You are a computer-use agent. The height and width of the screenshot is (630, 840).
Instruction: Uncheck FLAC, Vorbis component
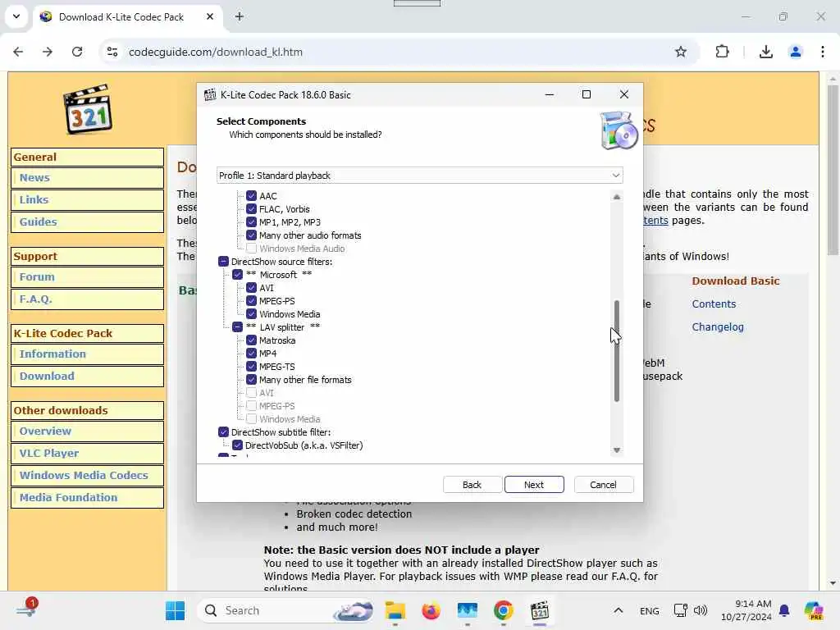(x=251, y=209)
